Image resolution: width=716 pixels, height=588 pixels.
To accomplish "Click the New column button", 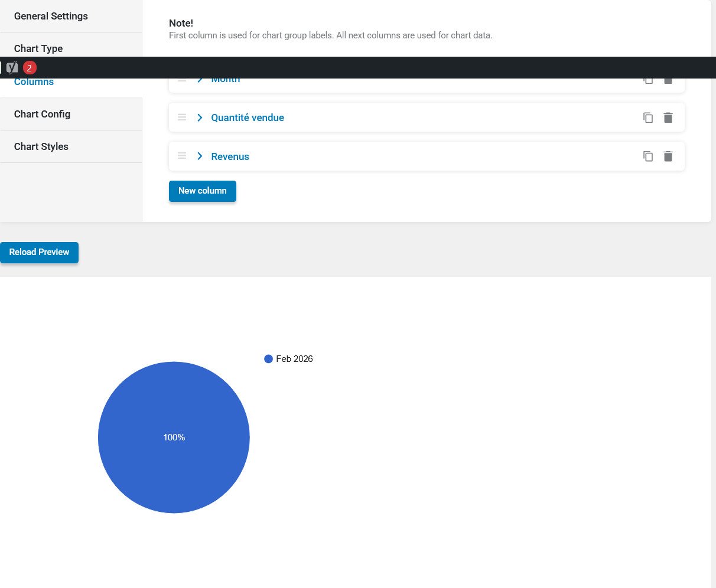I will pos(203,191).
